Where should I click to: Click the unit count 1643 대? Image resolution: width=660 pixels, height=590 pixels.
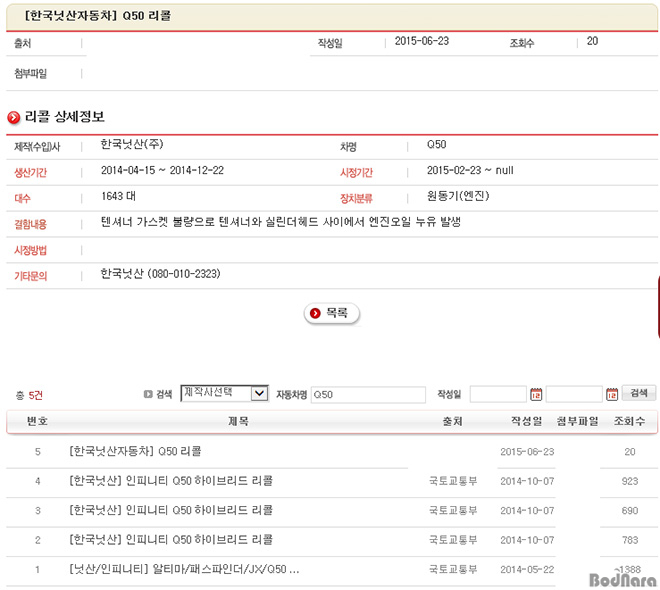pyautogui.click(x=118, y=196)
